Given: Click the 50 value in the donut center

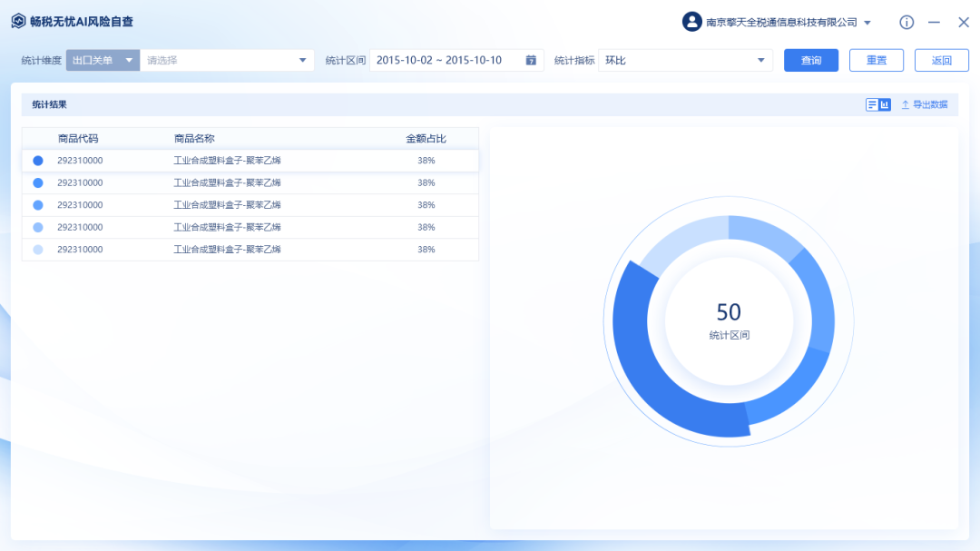Looking at the screenshot, I should (x=729, y=311).
